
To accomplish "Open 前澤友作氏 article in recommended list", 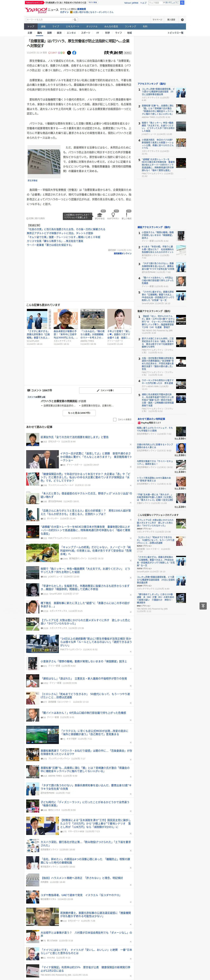I will click(75, 437).
